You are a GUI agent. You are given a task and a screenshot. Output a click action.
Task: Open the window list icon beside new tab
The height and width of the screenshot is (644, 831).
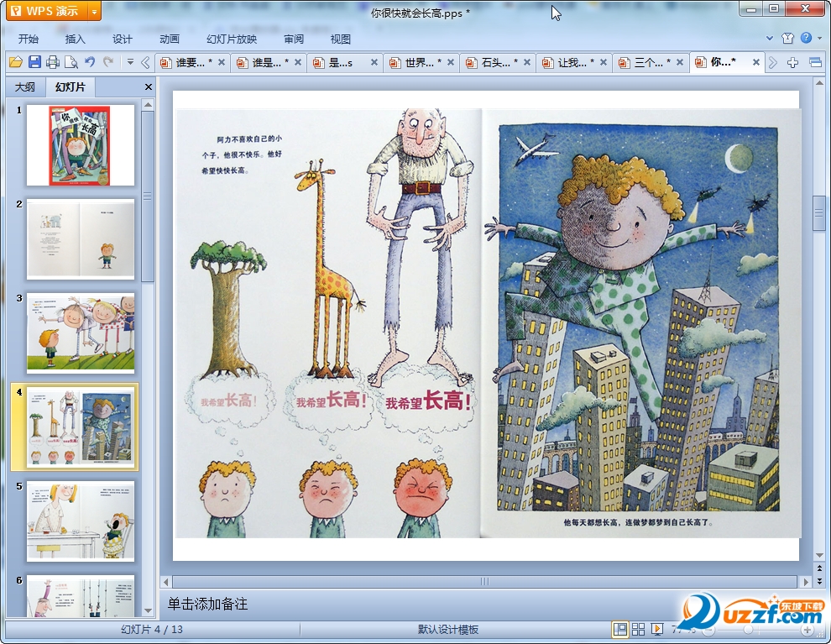815,62
